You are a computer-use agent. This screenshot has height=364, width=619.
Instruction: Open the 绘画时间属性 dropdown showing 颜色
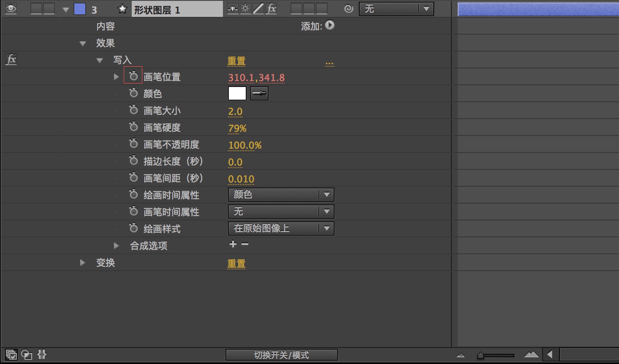click(x=281, y=195)
